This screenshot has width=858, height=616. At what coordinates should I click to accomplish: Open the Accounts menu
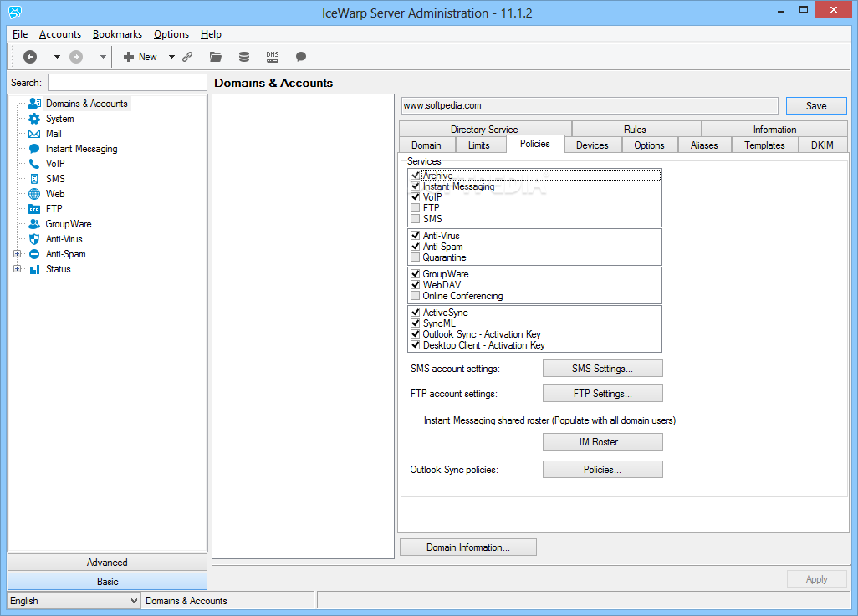pyautogui.click(x=59, y=34)
